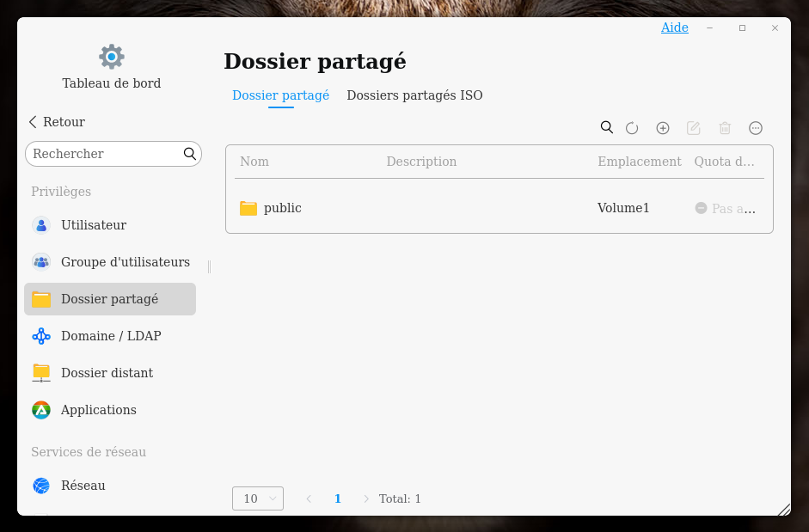Open the Applications privileges section
Viewport: 809px width, 532px height.
98,410
